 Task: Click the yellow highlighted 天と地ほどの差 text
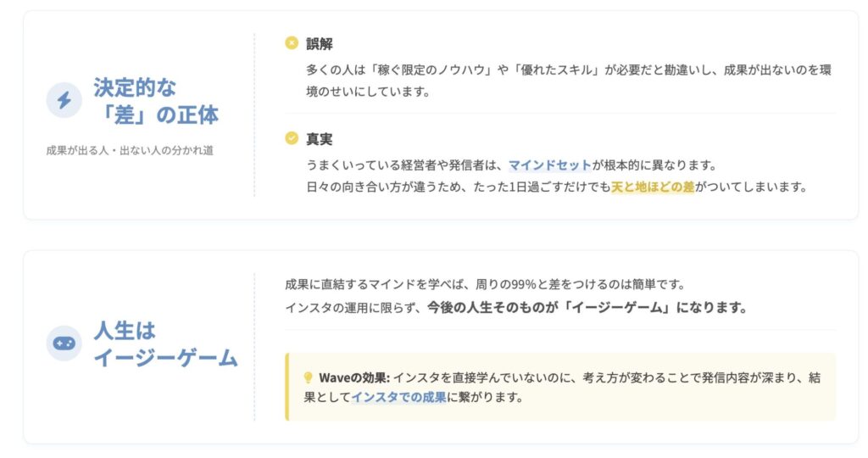652,187
